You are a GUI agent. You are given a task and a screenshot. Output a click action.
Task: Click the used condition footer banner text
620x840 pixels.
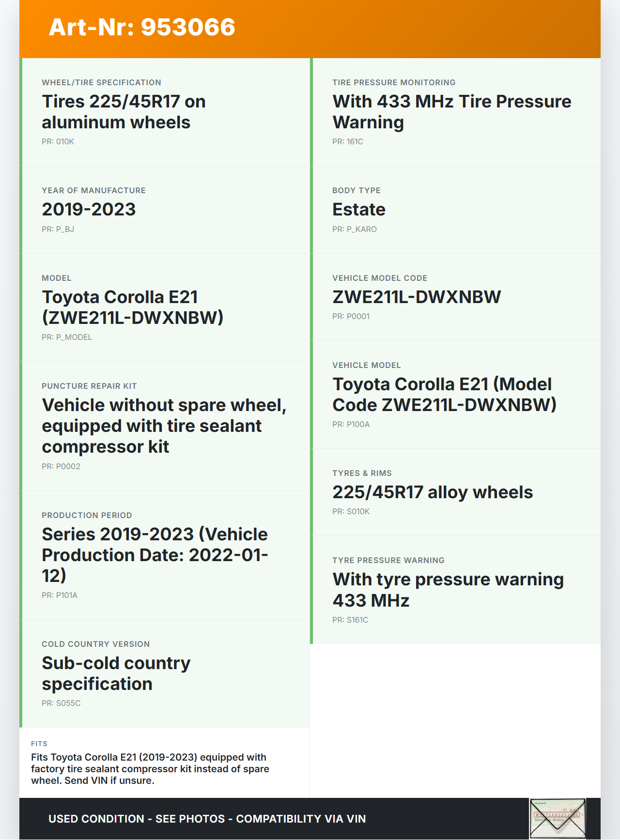click(x=207, y=819)
